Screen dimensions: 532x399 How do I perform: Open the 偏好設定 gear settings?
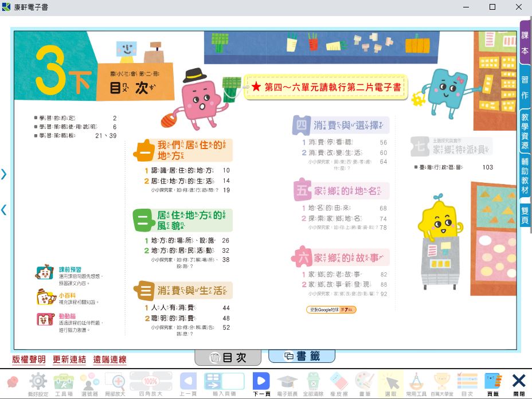click(x=38, y=384)
